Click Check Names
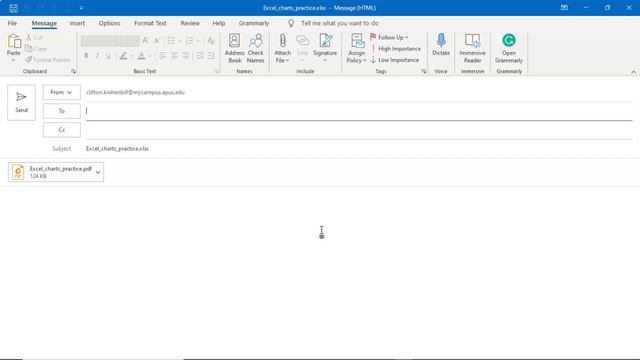The image size is (640, 360). click(256, 48)
